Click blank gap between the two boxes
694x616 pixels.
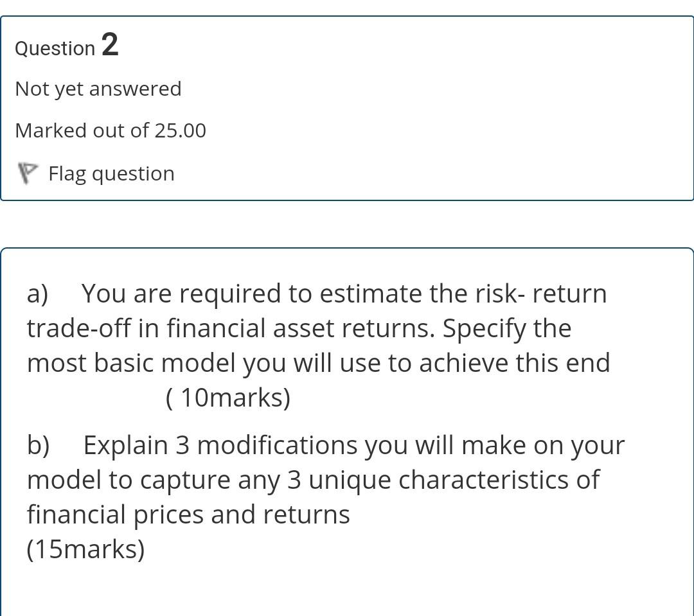pos(347,224)
